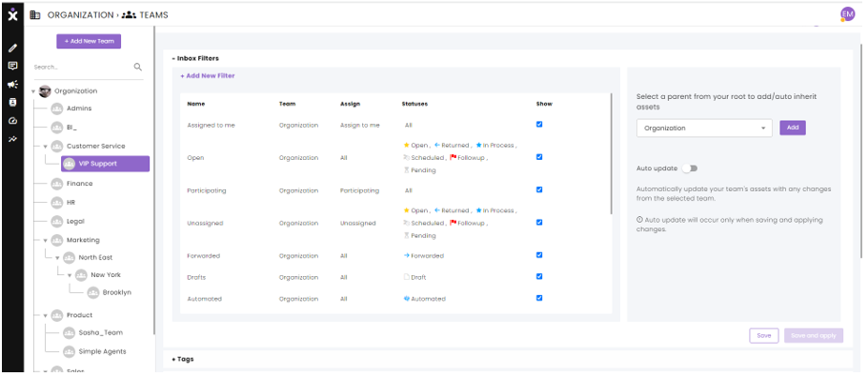Click the Legal team icon
Image resolution: width=868 pixels, height=377 pixels.
point(56,221)
